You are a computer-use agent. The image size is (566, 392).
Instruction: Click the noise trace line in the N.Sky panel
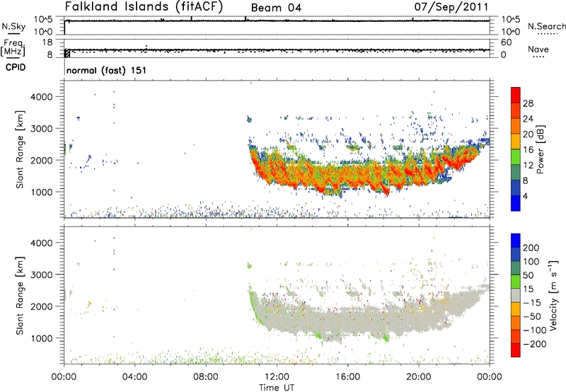tap(277, 21)
